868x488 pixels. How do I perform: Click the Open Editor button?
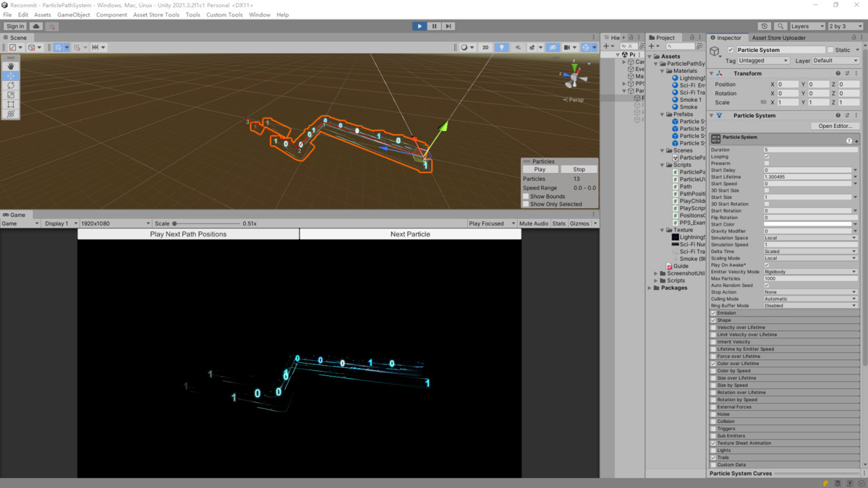click(x=835, y=126)
